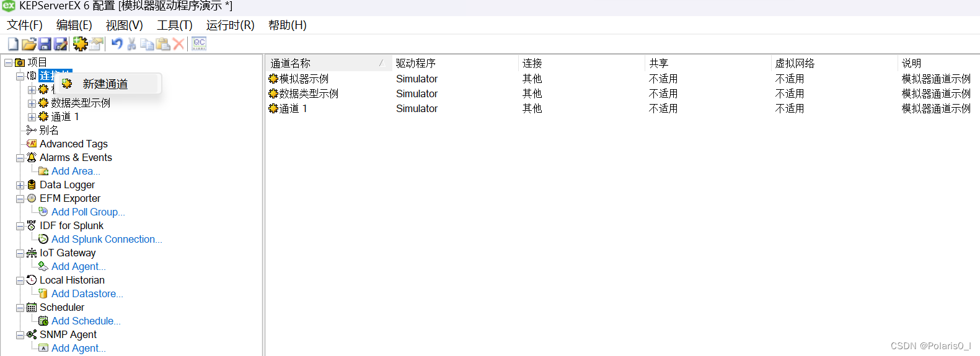Click the Add Area... link
This screenshot has width=980, height=356.
76,171
